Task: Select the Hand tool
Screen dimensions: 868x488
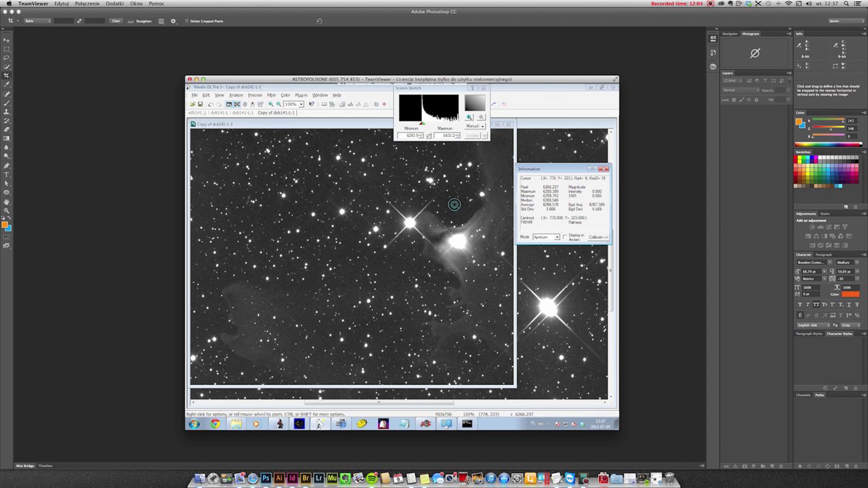Action: 6,202
